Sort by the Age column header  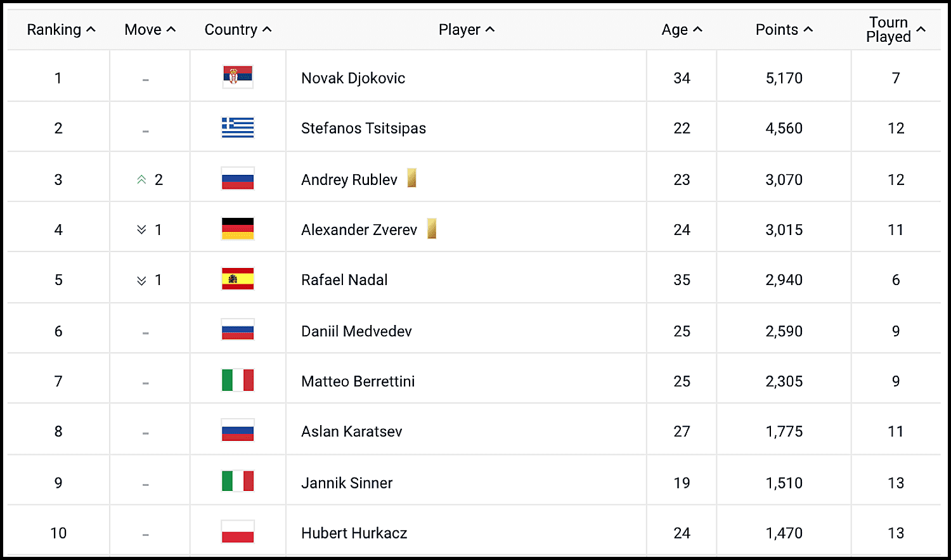click(x=682, y=30)
